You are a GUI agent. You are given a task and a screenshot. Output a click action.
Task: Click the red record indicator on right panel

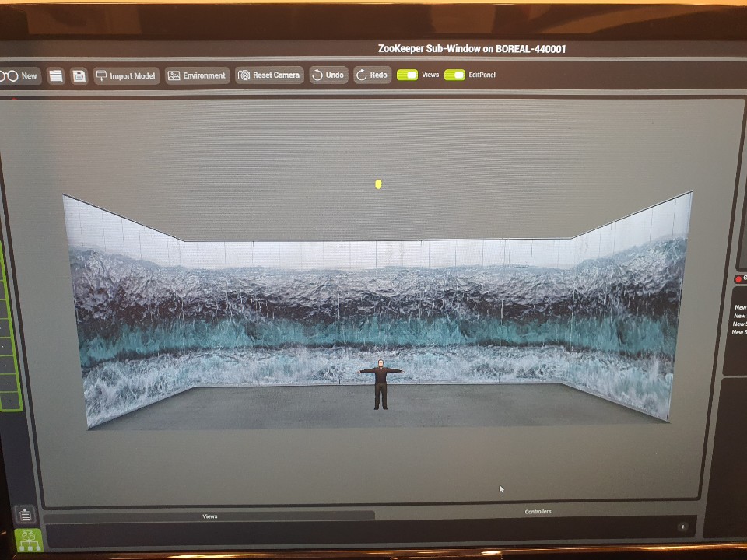738,278
